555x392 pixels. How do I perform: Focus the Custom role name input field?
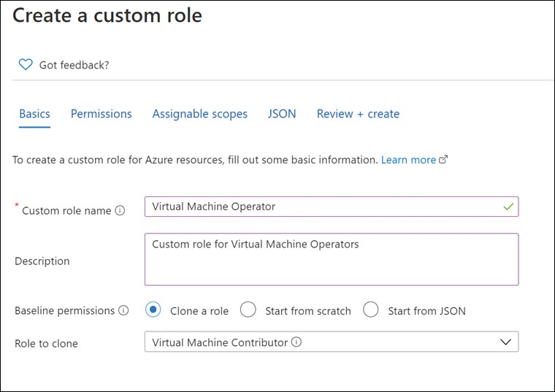pos(332,207)
